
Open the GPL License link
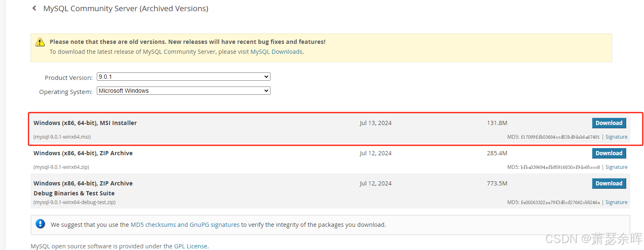[x=190, y=246]
